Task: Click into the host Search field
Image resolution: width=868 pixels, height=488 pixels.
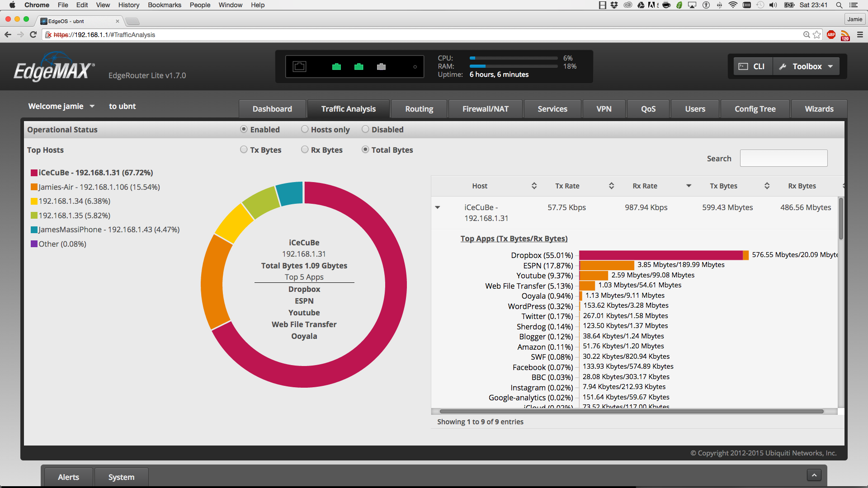Action: click(783, 158)
